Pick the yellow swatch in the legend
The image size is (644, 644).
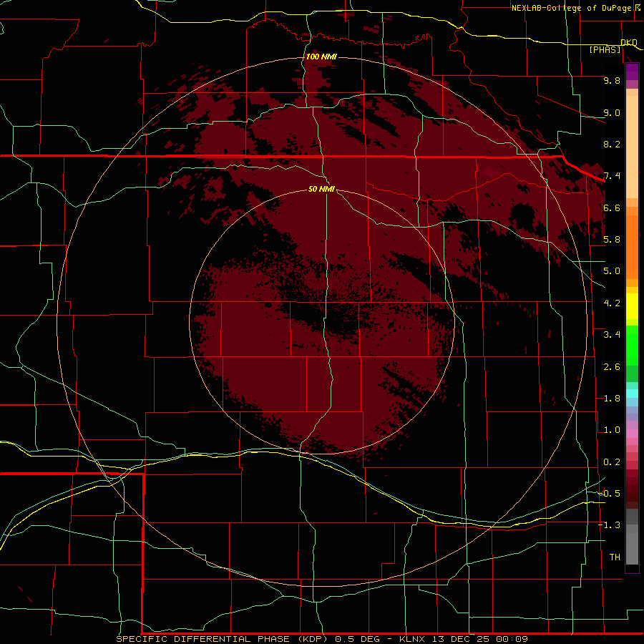(632, 306)
